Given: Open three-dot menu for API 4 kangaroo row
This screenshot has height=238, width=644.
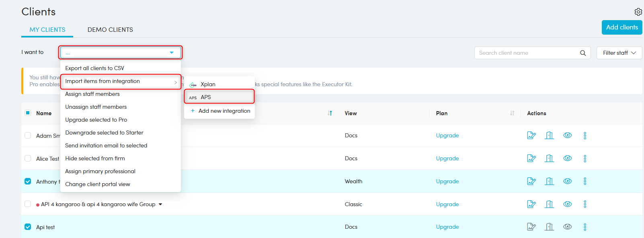Looking at the screenshot, I should (x=585, y=204).
